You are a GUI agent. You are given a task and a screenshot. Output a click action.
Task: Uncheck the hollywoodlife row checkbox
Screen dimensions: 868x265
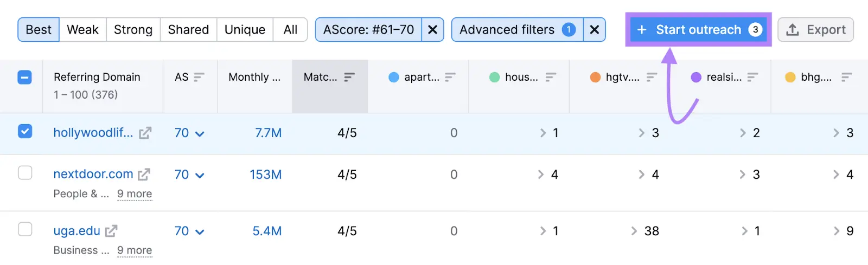click(x=25, y=132)
